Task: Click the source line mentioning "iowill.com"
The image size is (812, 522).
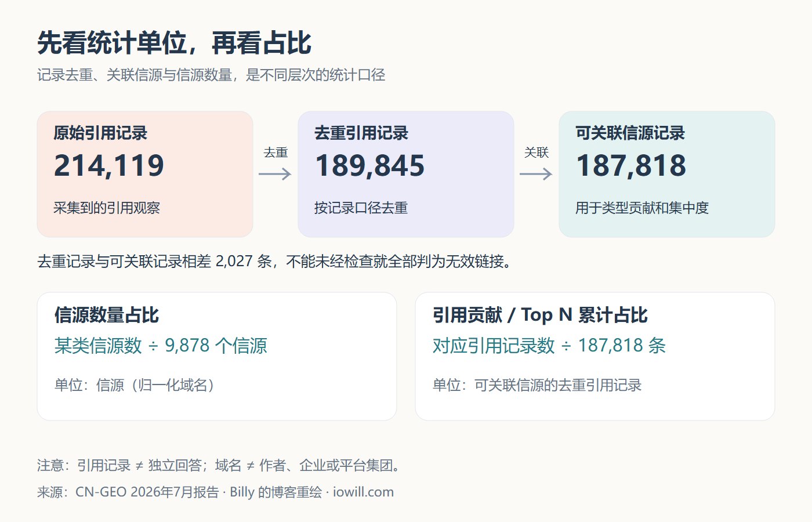Action: pyautogui.click(x=215, y=492)
